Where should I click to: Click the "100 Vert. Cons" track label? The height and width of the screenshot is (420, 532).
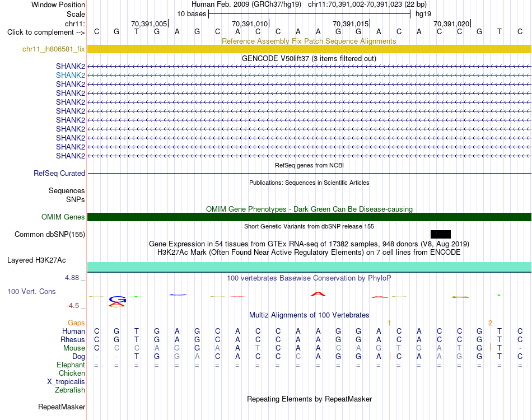tap(31, 291)
